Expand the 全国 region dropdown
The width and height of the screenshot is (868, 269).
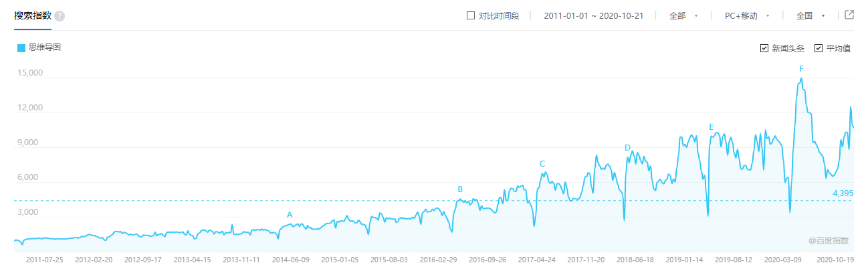click(810, 15)
